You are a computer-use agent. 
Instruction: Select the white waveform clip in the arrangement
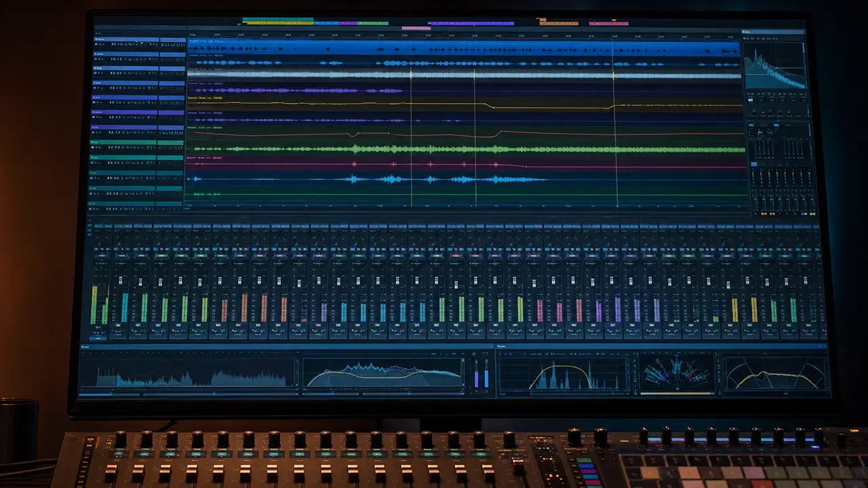click(x=463, y=75)
